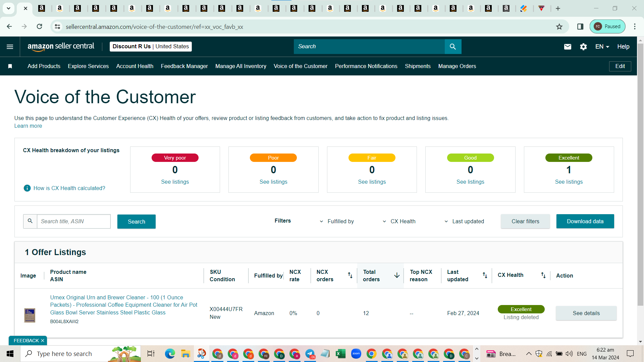Open How is CX Health calculated link
Image resolution: width=644 pixels, height=362 pixels.
point(69,188)
